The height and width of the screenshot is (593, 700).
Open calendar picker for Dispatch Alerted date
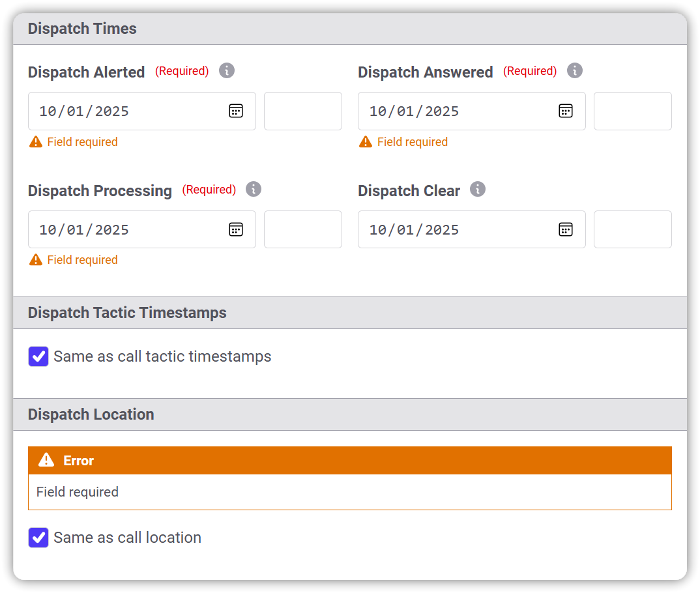point(235,111)
